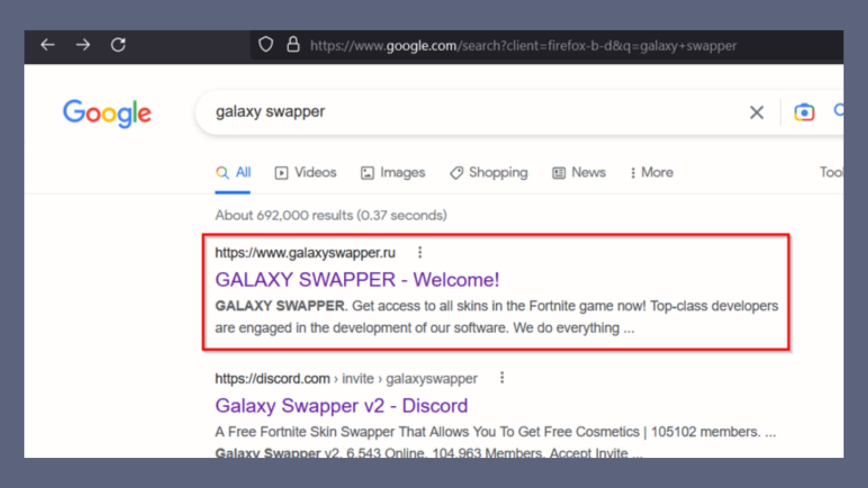The height and width of the screenshot is (488, 868).
Task: Open the Shopping tab
Action: (x=489, y=172)
